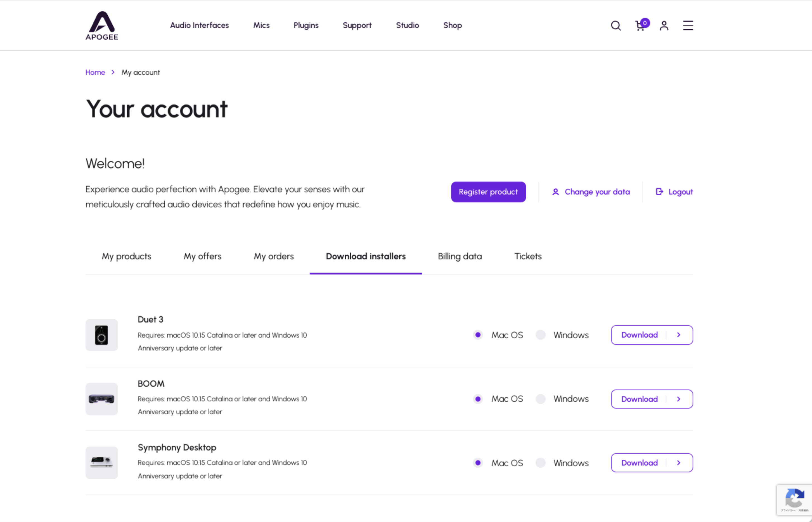The image size is (812, 522).
Task: Open the Mics menu
Action: [261, 25]
